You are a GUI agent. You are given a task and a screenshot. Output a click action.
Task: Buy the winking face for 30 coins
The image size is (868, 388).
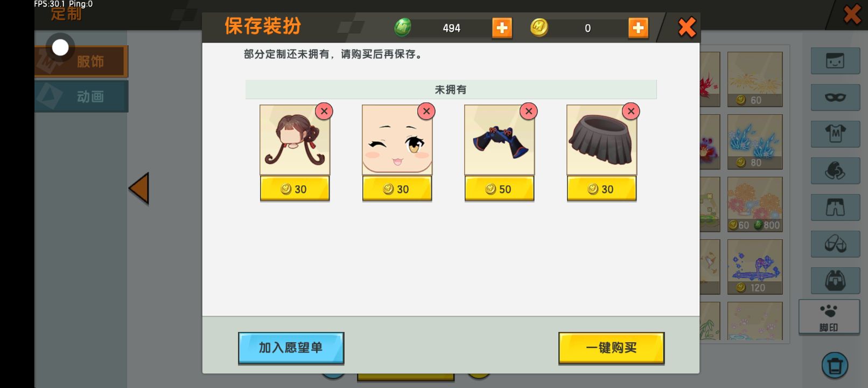pyautogui.click(x=397, y=189)
